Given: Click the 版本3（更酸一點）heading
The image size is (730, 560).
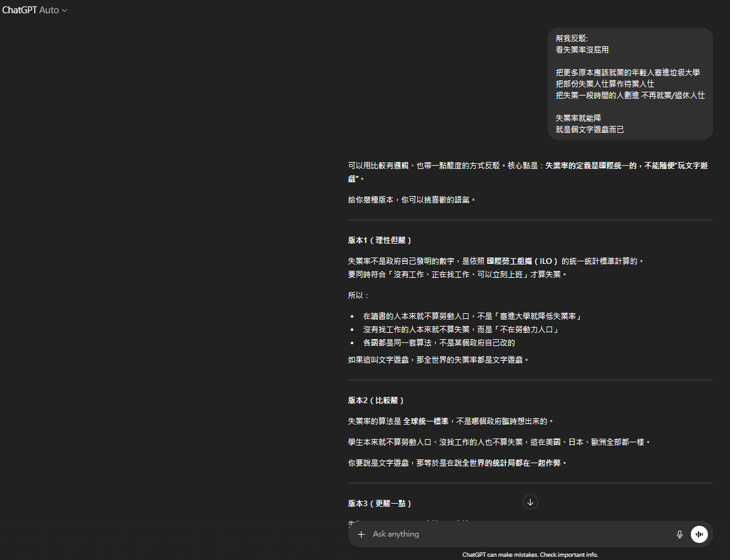Looking at the screenshot, I should pyautogui.click(x=380, y=504).
